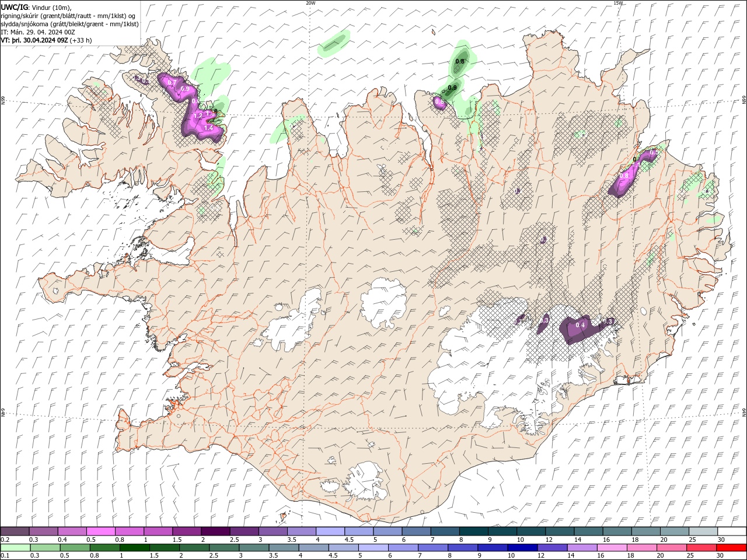Click the '12' label under upper legend row
Image resolution: width=747 pixels, height=560 pixels.
point(548,540)
